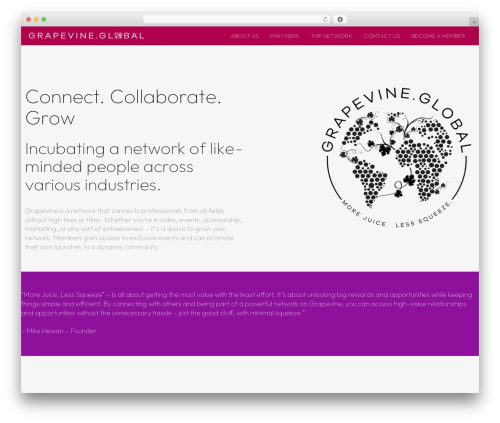Click the browser reload icon
This screenshot has height=423, width=500.
(325, 19)
